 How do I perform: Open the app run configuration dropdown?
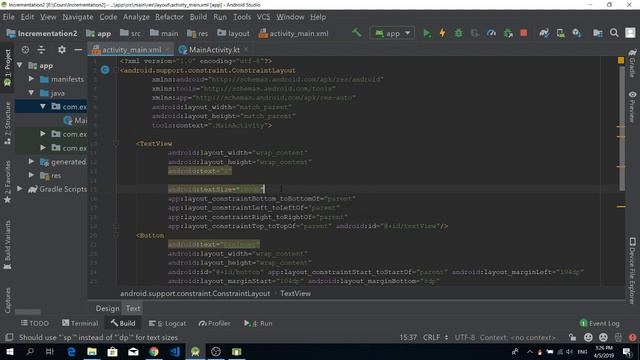392,33
